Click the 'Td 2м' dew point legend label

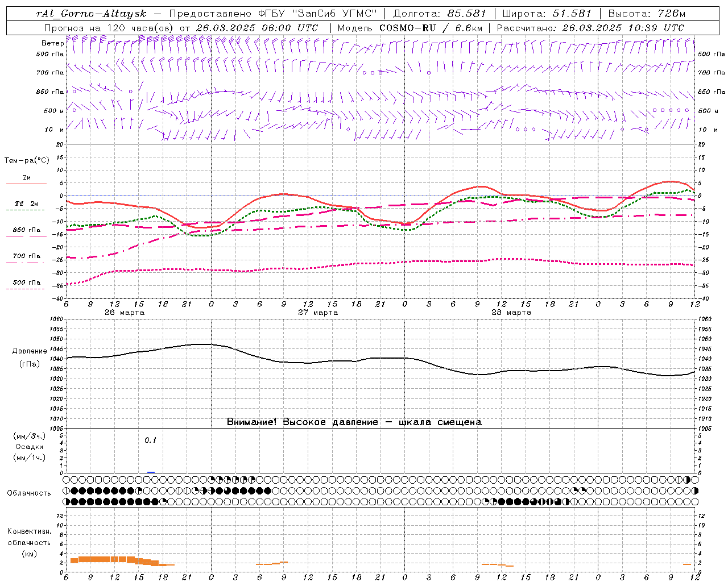27,203
